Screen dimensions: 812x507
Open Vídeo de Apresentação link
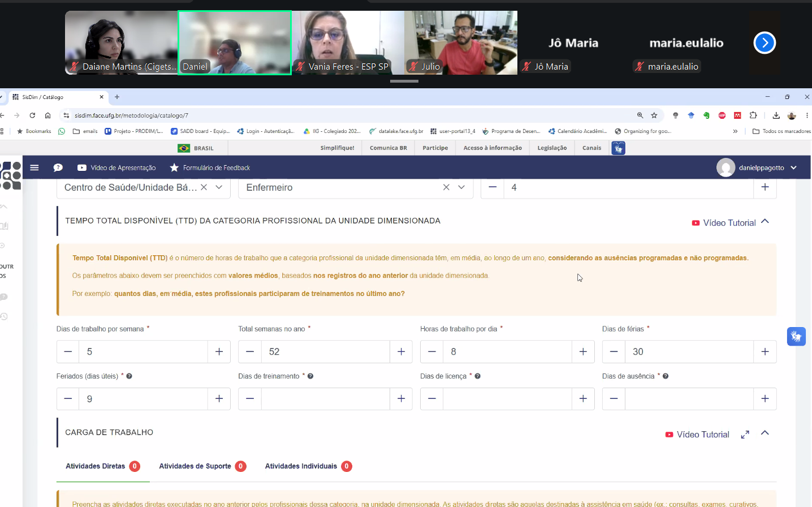116,167
